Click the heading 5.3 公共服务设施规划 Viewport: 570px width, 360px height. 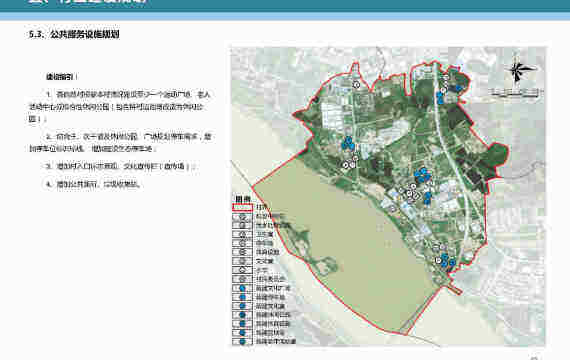pyautogui.click(x=74, y=34)
